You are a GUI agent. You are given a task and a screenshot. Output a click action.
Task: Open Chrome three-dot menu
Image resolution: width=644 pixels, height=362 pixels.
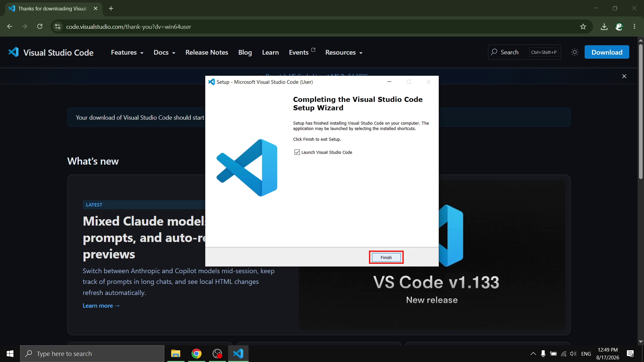(x=634, y=26)
